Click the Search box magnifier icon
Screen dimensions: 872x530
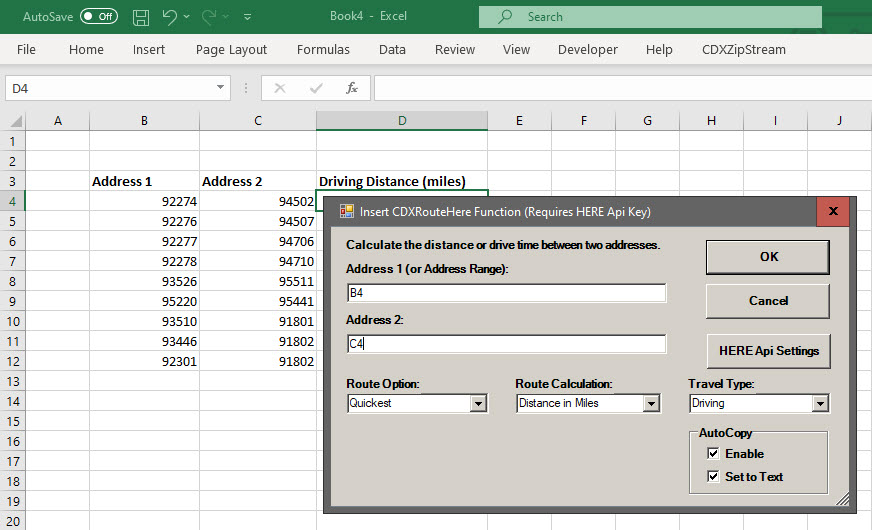(x=505, y=17)
